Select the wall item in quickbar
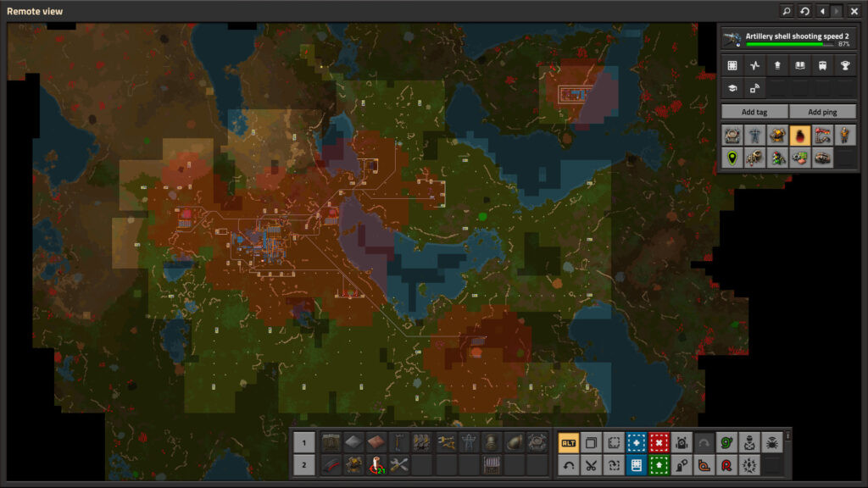 pos(331,442)
